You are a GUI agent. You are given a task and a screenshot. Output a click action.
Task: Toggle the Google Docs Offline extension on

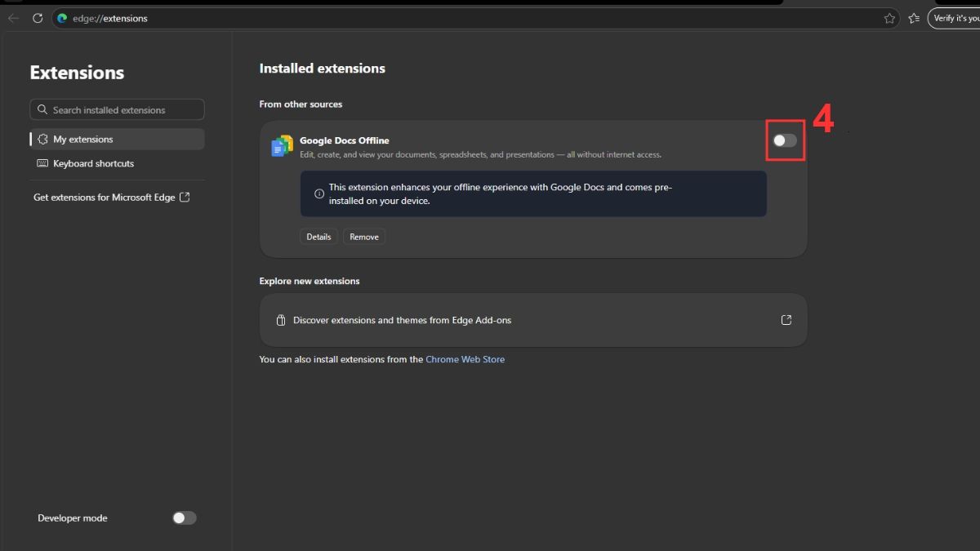coord(785,140)
